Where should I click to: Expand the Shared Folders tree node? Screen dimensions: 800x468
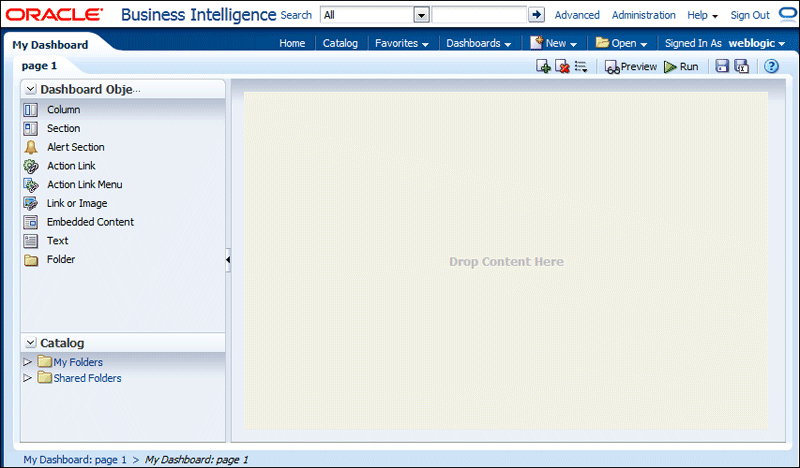[x=28, y=378]
